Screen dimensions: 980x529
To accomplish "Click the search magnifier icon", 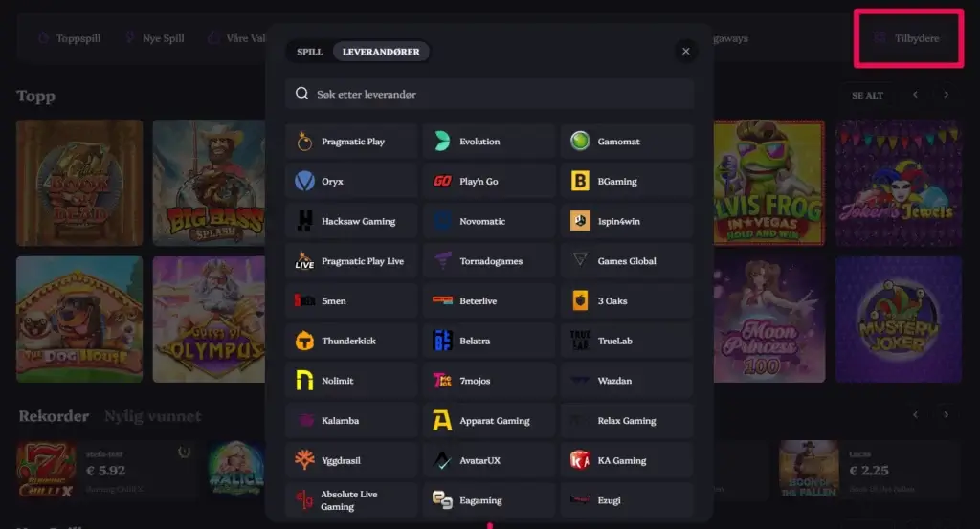I will coord(301,94).
